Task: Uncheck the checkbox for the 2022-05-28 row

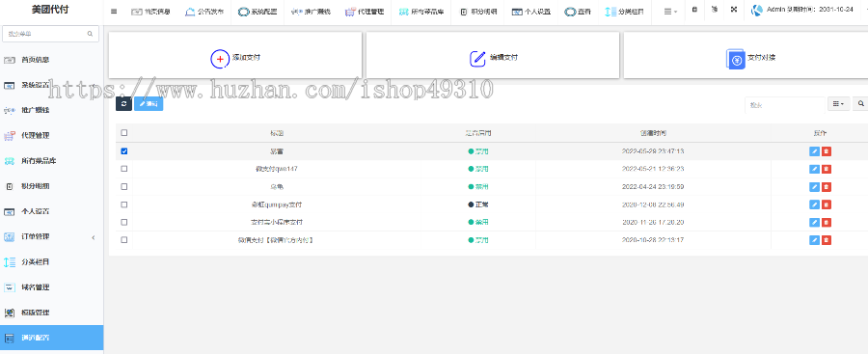Action: [x=124, y=151]
